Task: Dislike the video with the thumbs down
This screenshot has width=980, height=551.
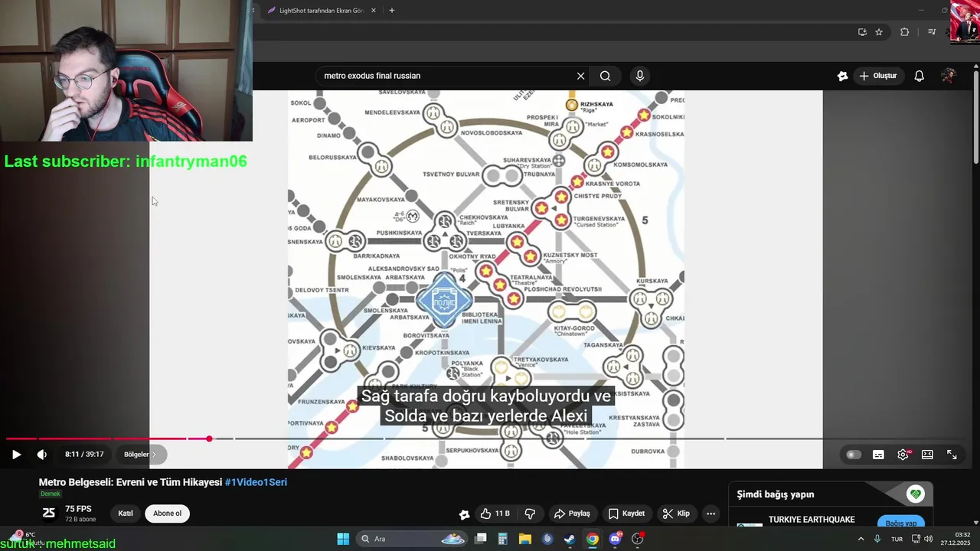Action: pos(530,514)
